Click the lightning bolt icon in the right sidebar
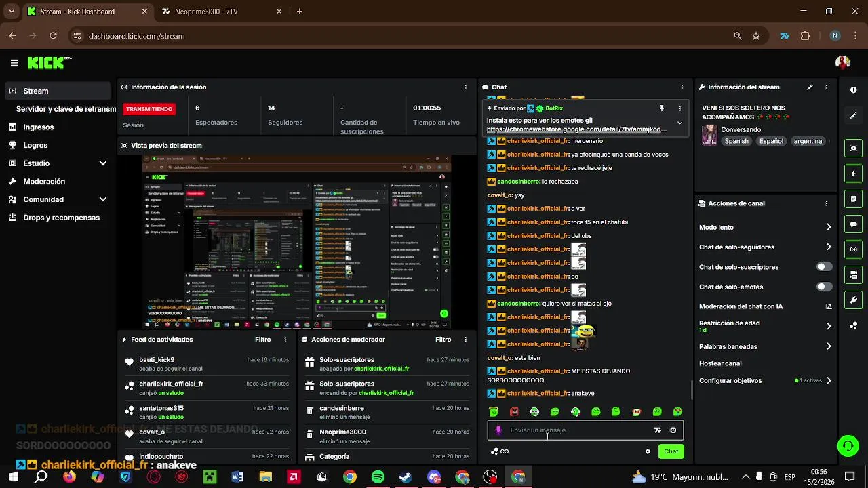The image size is (868, 488). [x=853, y=174]
